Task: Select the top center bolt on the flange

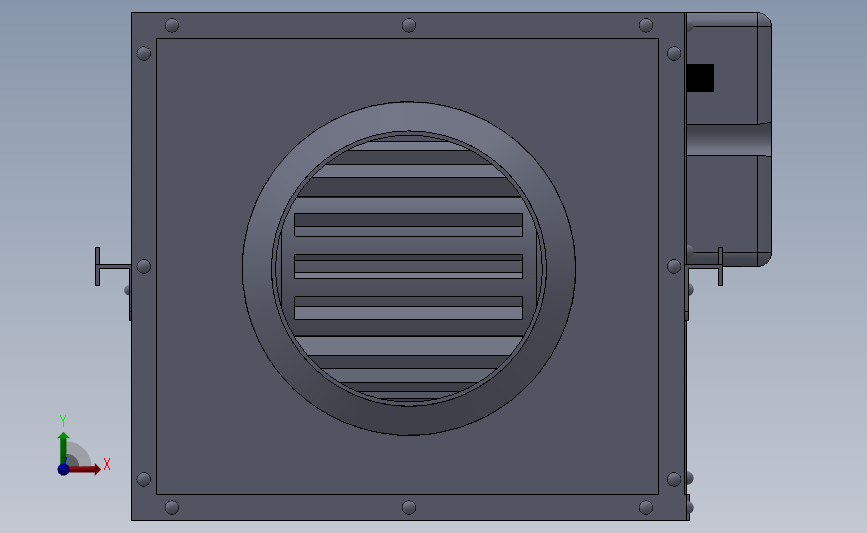Action: tap(409, 25)
